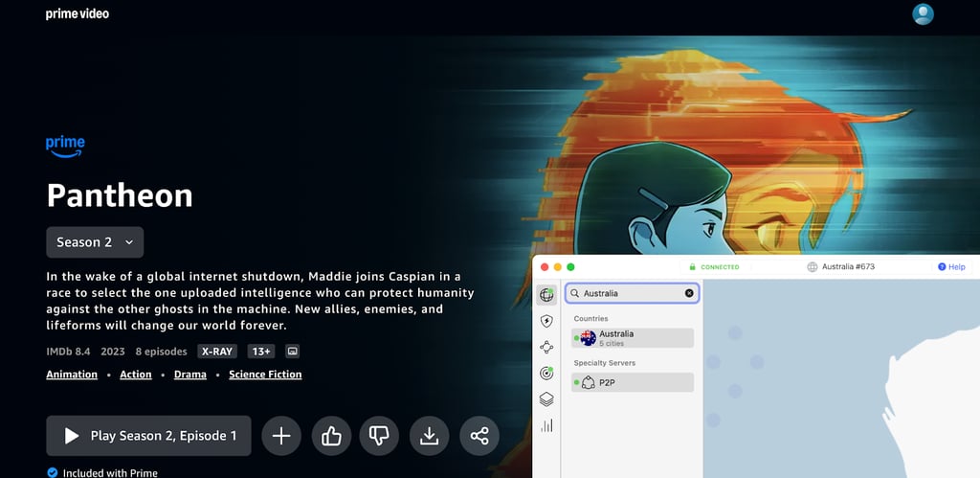Screen dimensions: 980x478
Task: Open the target radar icon in VPN sidebar
Action: pyautogui.click(x=546, y=374)
